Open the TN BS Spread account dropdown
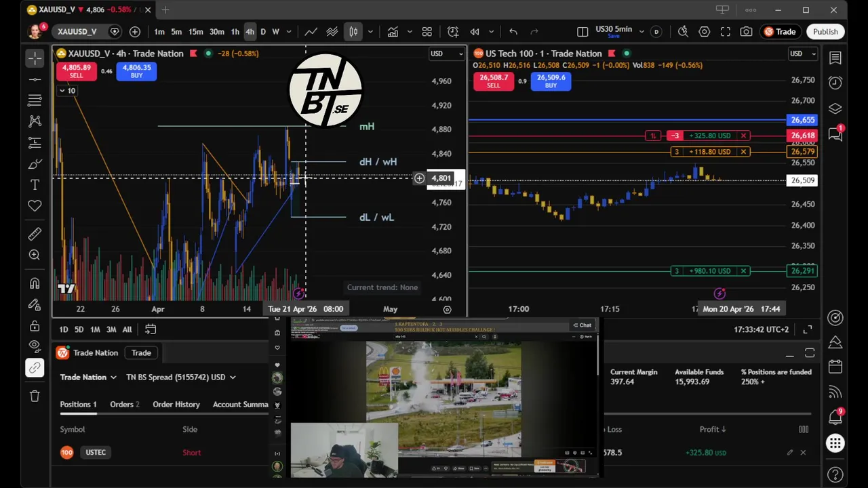This screenshot has width=868, height=488. click(181, 378)
